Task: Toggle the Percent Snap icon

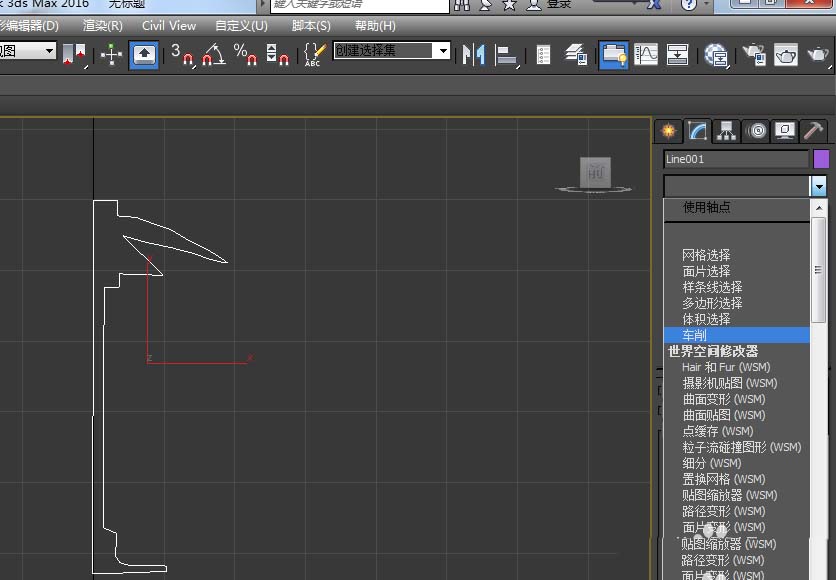Action: click(x=245, y=54)
